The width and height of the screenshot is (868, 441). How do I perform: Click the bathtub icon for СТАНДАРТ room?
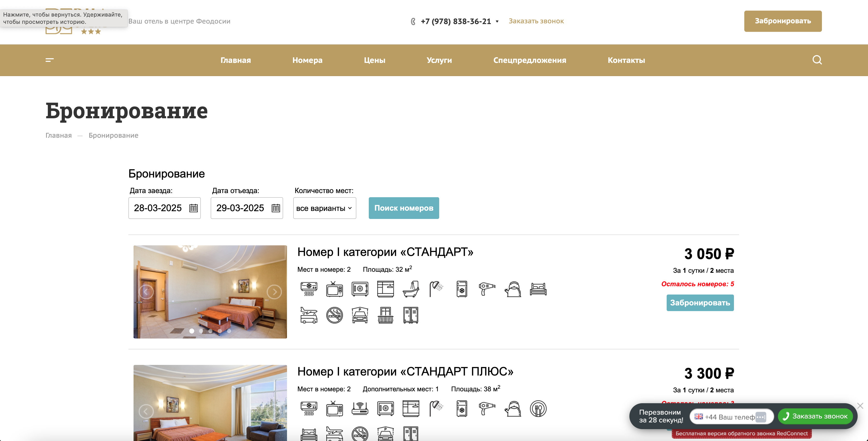pos(411,289)
